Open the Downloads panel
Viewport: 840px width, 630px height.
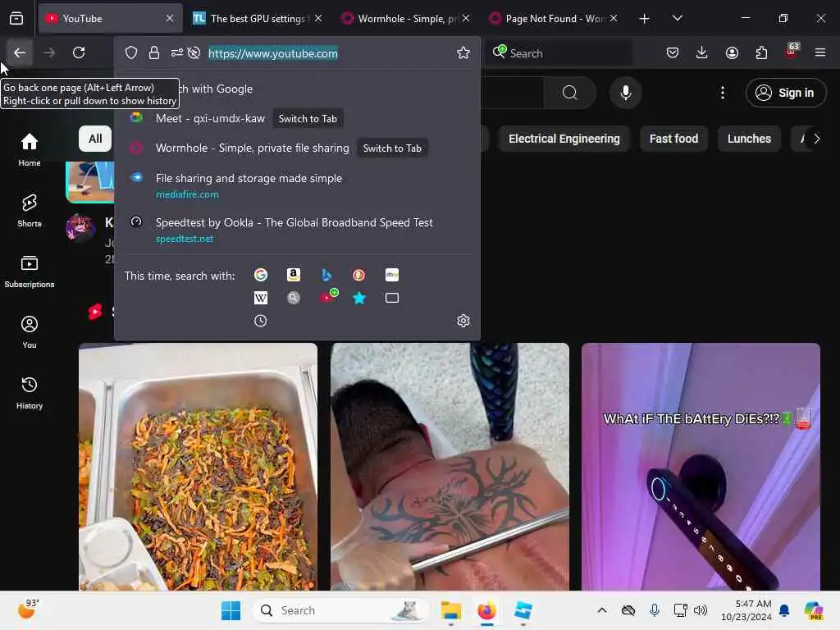coord(702,52)
